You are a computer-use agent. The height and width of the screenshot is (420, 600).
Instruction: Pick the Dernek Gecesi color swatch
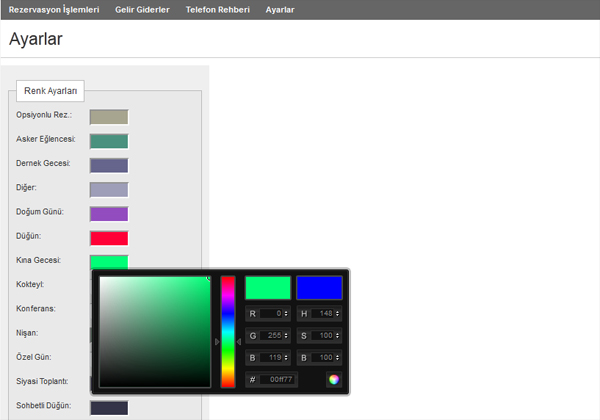(109, 166)
